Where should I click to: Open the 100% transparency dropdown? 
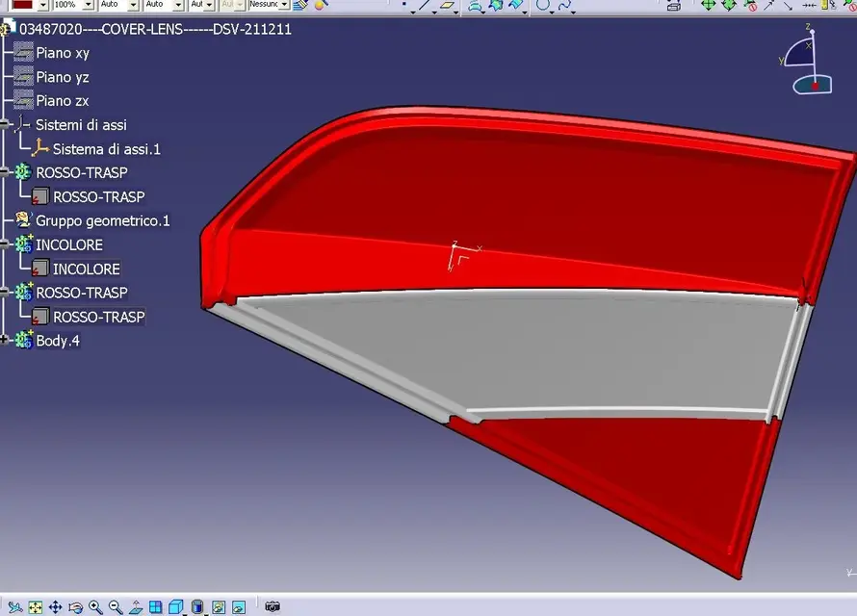click(90, 5)
